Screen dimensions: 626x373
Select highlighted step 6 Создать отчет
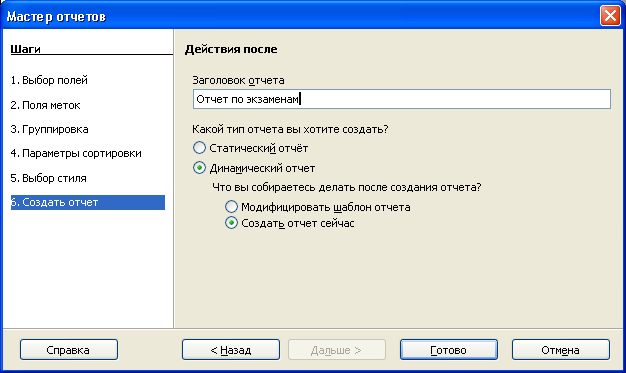tap(88, 202)
